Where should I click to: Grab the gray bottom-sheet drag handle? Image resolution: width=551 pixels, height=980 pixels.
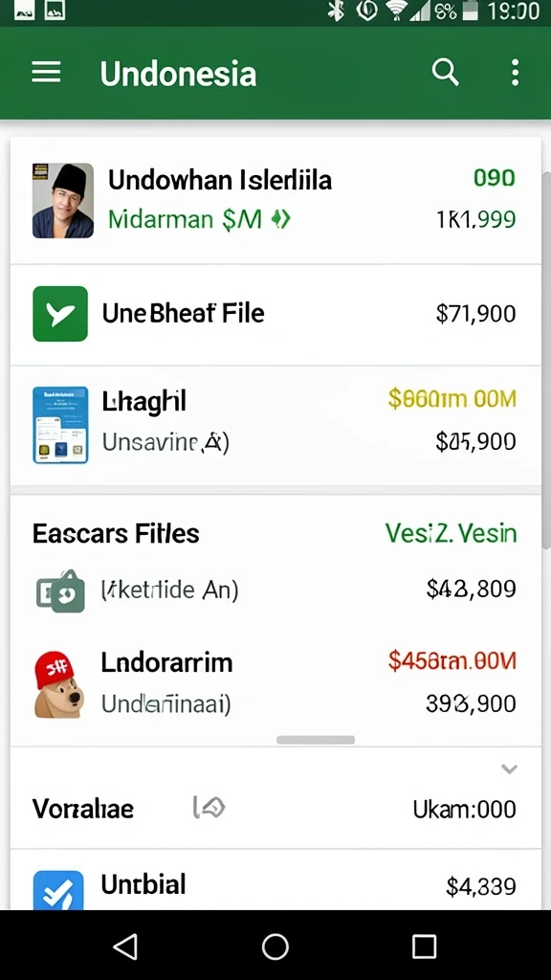[316, 740]
